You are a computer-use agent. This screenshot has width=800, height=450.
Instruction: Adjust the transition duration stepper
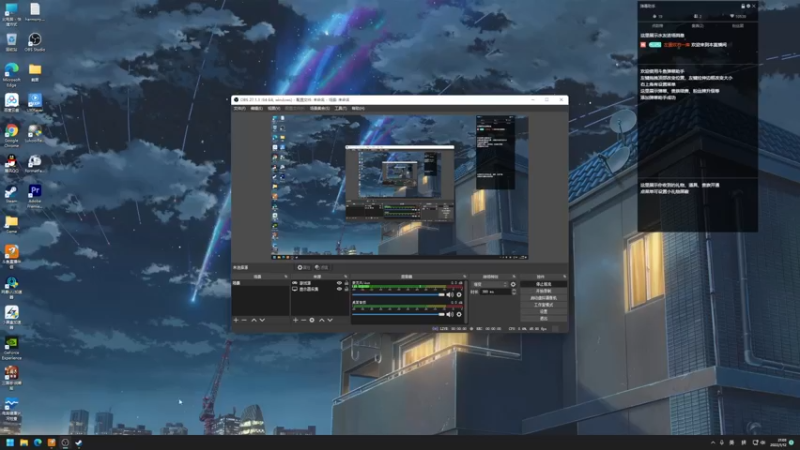(x=514, y=292)
